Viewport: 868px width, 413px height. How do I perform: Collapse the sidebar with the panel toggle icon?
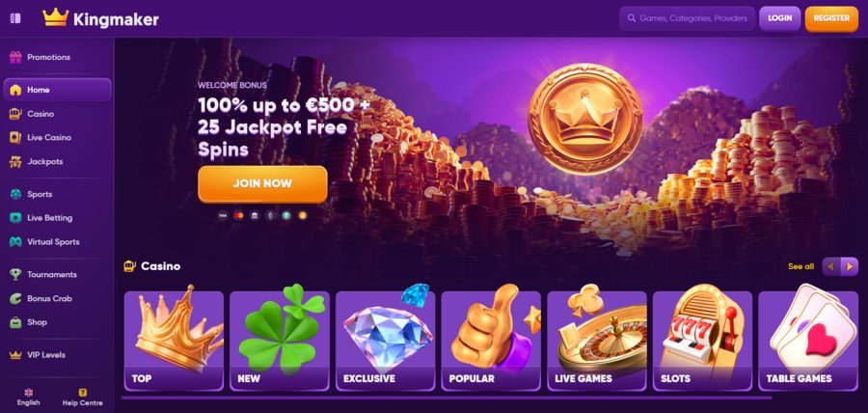click(15, 18)
